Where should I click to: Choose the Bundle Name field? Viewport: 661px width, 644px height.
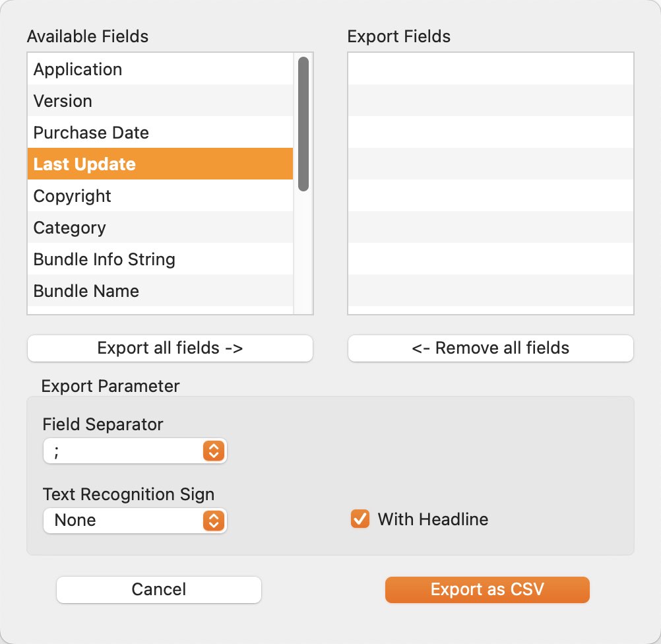160,290
